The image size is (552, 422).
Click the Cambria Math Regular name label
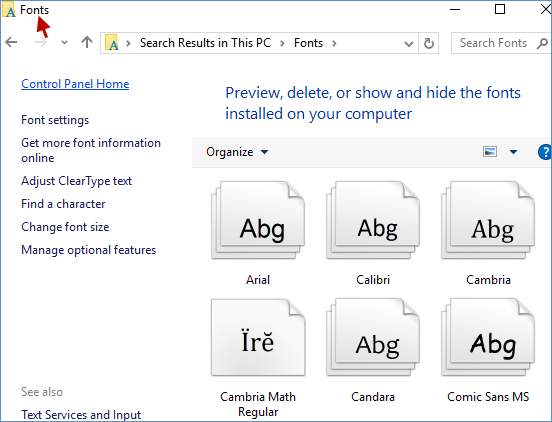point(258,404)
